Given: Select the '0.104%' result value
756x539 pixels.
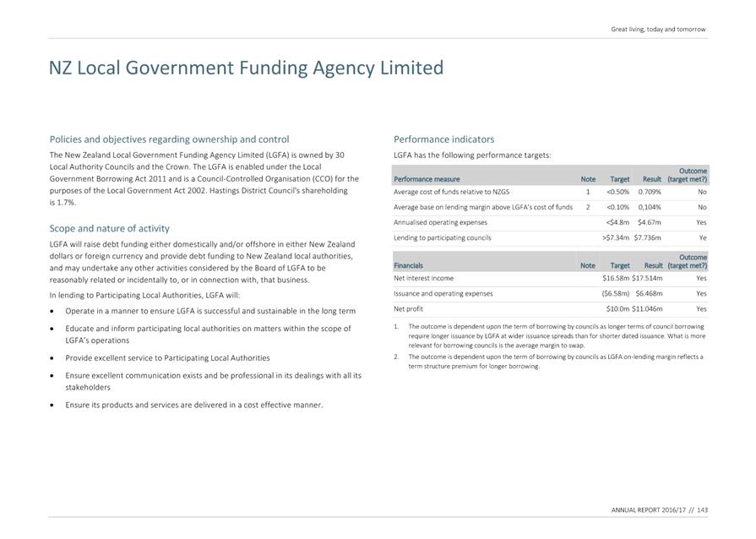Looking at the screenshot, I should pos(650,207).
